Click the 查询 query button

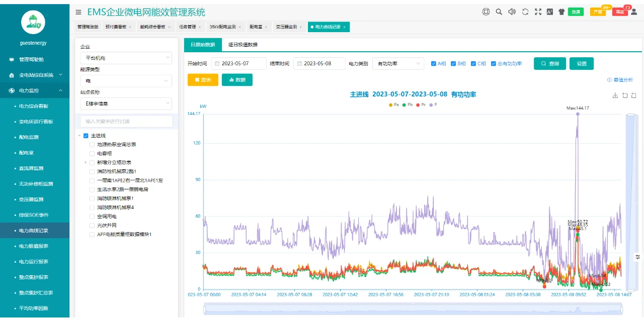549,64
